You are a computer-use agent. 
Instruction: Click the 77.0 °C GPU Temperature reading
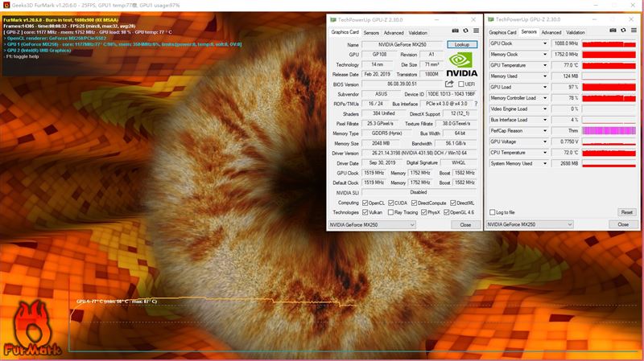[566, 65]
